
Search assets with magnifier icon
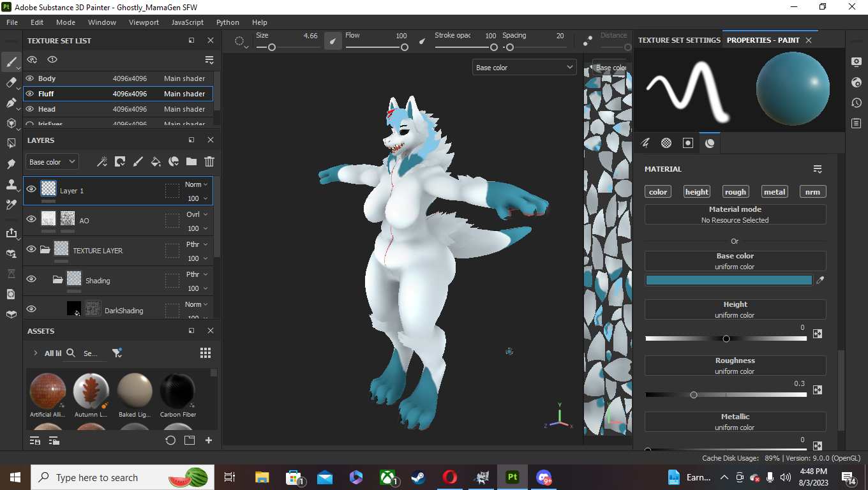(x=71, y=353)
